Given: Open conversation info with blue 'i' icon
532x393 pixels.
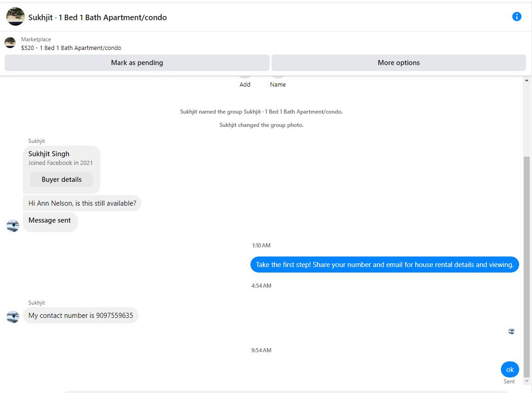Looking at the screenshot, I should tap(516, 17).
